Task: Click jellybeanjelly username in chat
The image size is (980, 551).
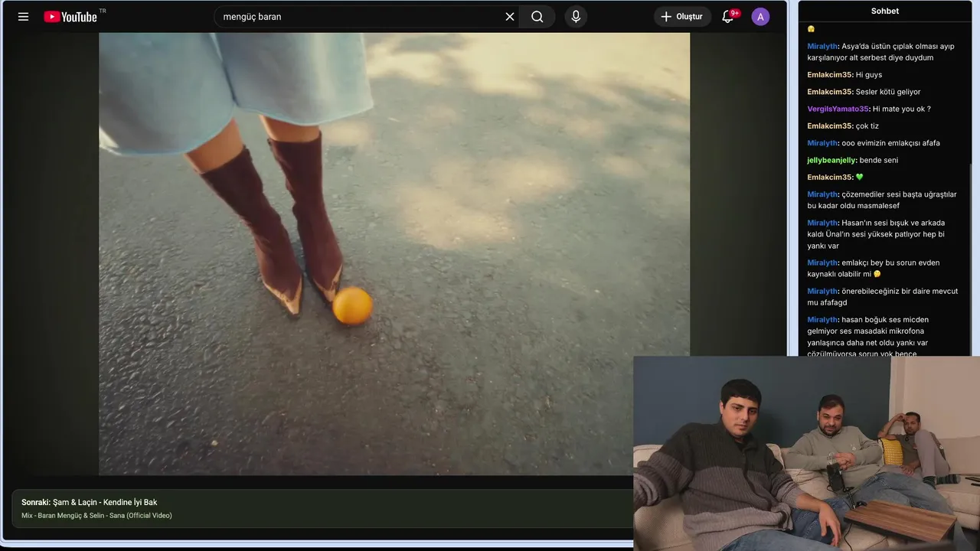Action: pos(831,160)
